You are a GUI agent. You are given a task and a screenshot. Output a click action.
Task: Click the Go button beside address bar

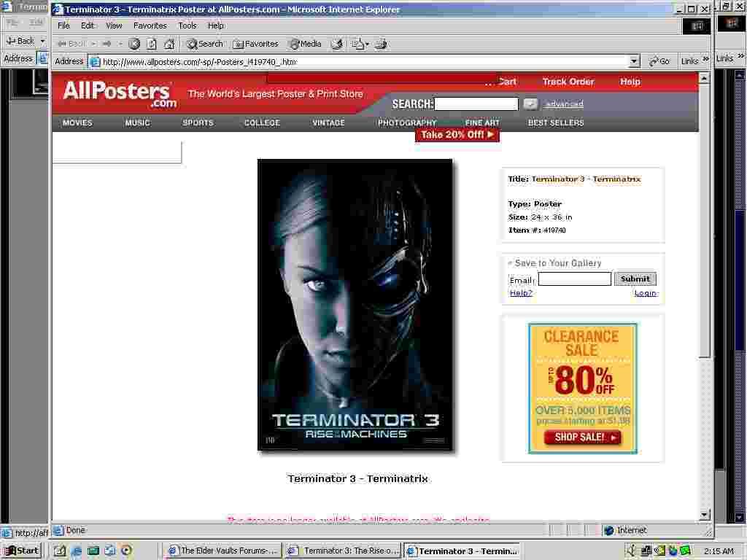point(659,61)
